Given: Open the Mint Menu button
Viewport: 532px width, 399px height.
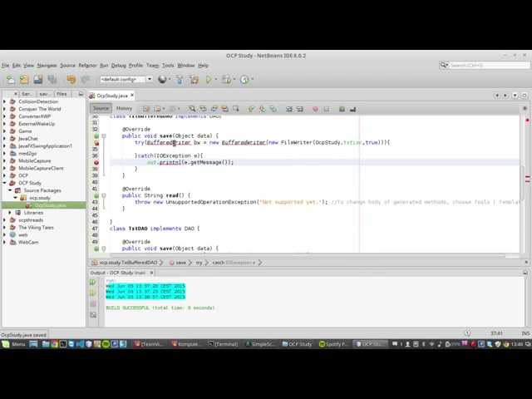Looking at the screenshot, I should pyautogui.click(x=13, y=344).
